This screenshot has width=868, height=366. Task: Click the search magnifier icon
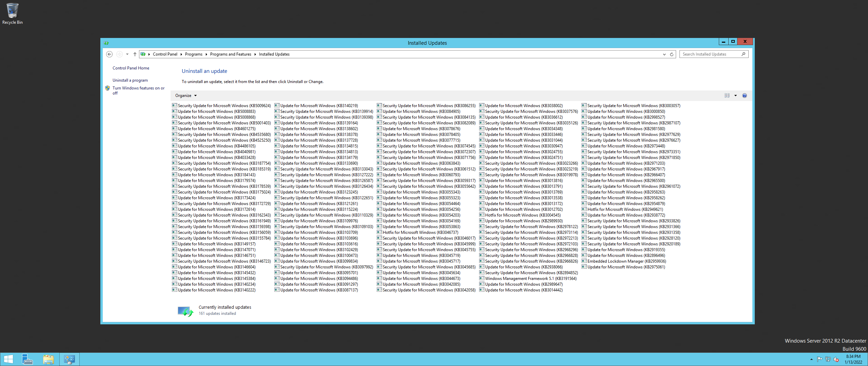743,54
